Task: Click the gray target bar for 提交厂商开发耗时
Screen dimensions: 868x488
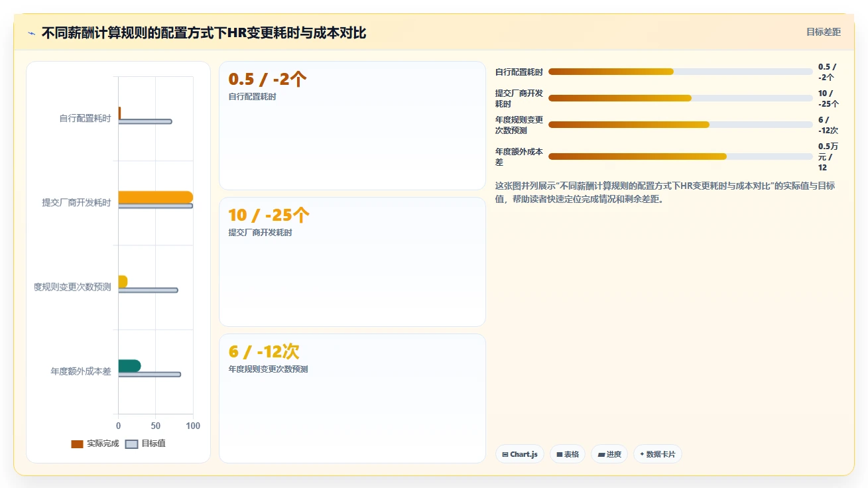Action: pos(155,206)
